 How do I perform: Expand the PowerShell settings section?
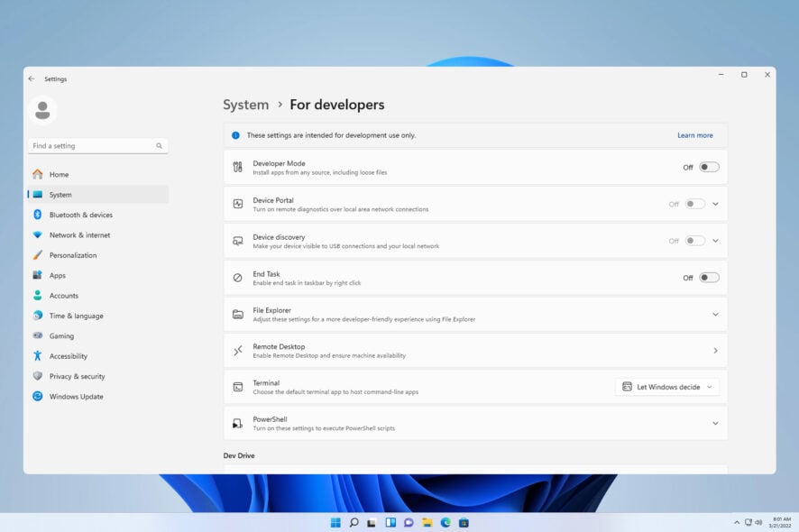coord(715,422)
